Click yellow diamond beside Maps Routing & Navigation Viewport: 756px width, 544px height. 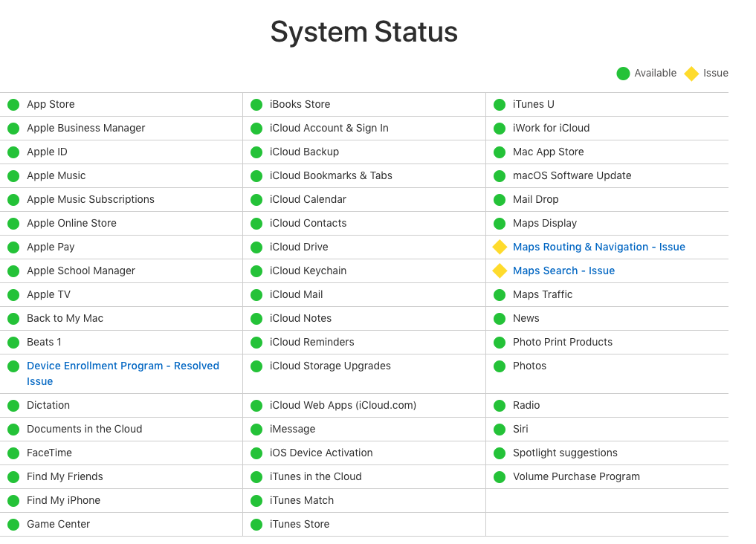pos(500,247)
